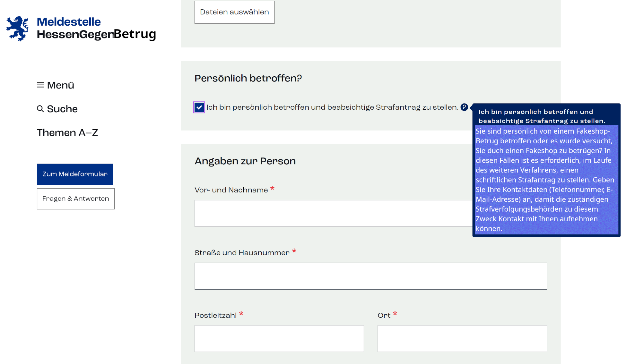The width and height of the screenshot is (626, 364).
Task: Click the Meldestelle HessenGegenBetrug title link
Action: pyautogui.click(x=96, y=28)
